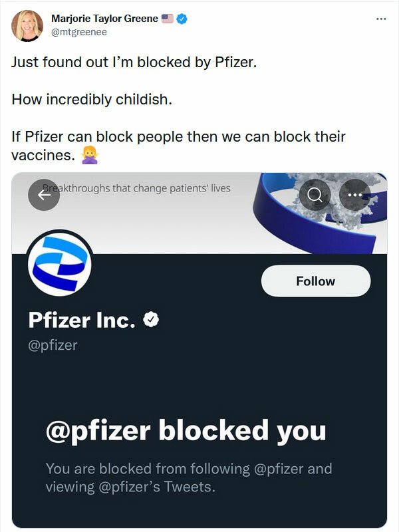Click the verified badge next to Pfizer Inc.

pos(152,321)
